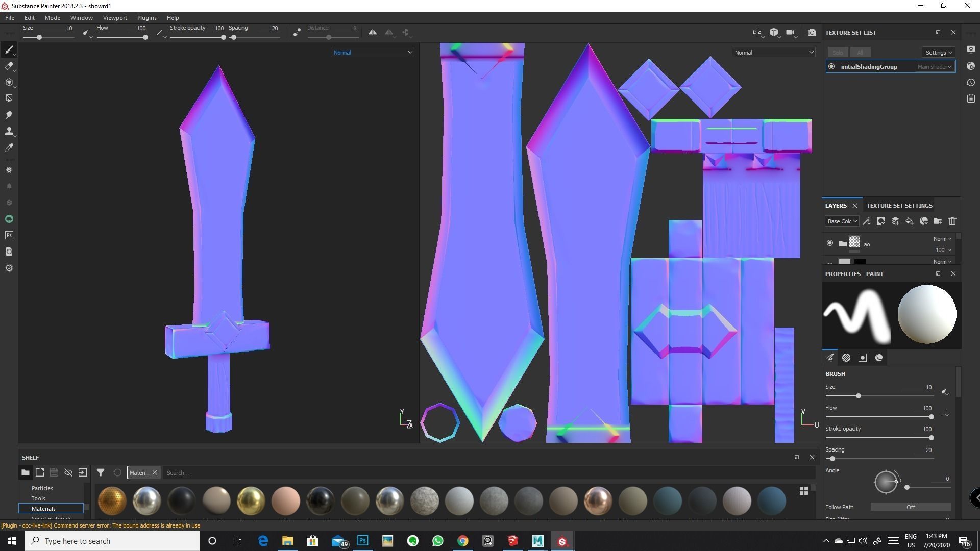
Task: Switch to the Texture Set Settings tab
Action: (x=899, y=205)
